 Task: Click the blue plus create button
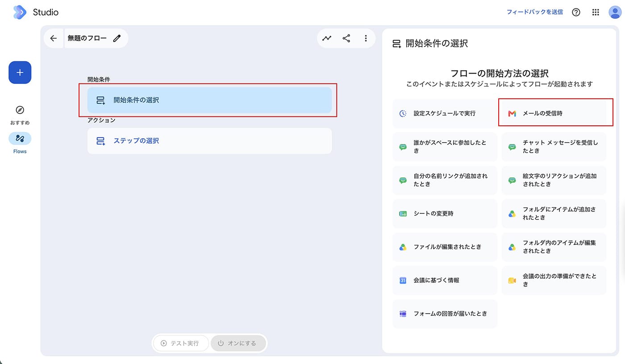(20, 72)
